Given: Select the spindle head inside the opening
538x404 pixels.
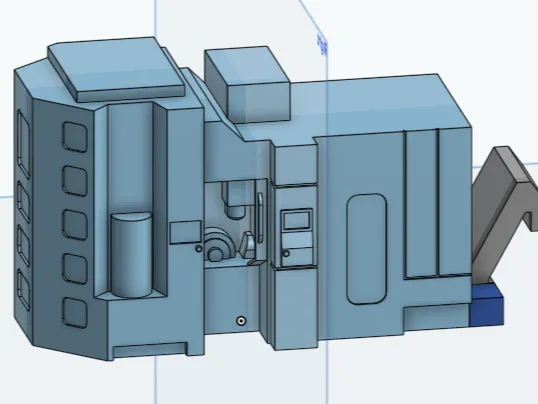Looking at the screenshot, I should 234,200.
